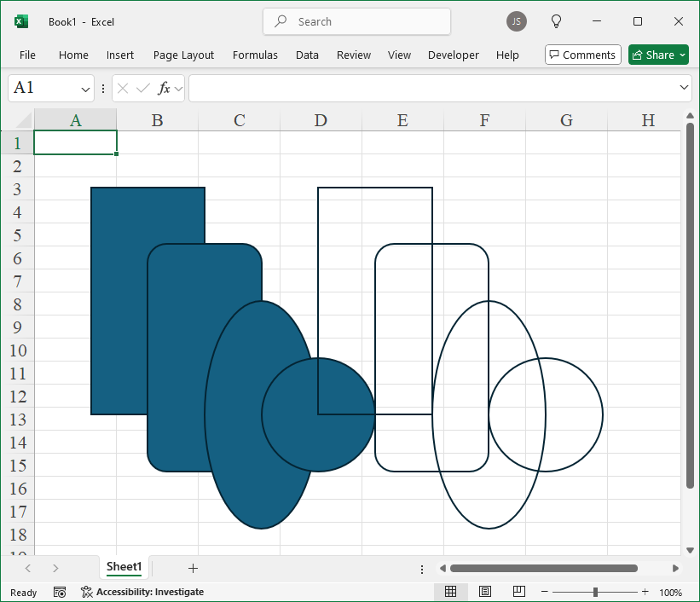Expand the formula bar with its chevron
This screenshot has width=700, height=602.
pos(684,88)
